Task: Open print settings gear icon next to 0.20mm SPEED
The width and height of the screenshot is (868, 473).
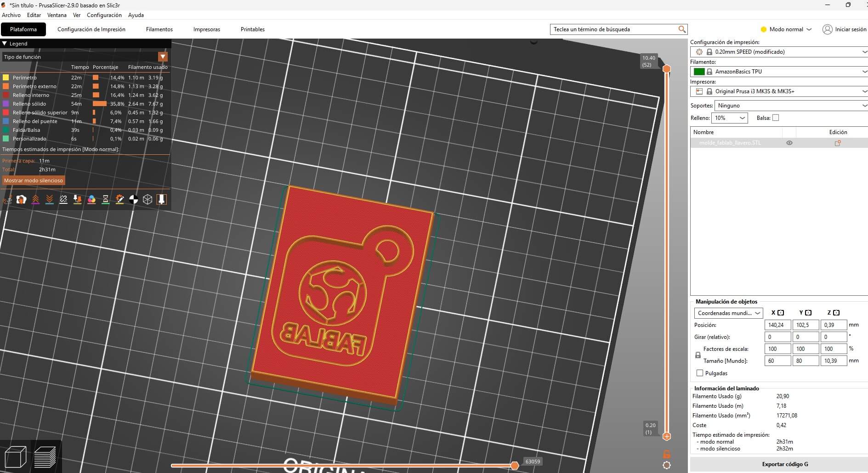Action: point(699,52)
